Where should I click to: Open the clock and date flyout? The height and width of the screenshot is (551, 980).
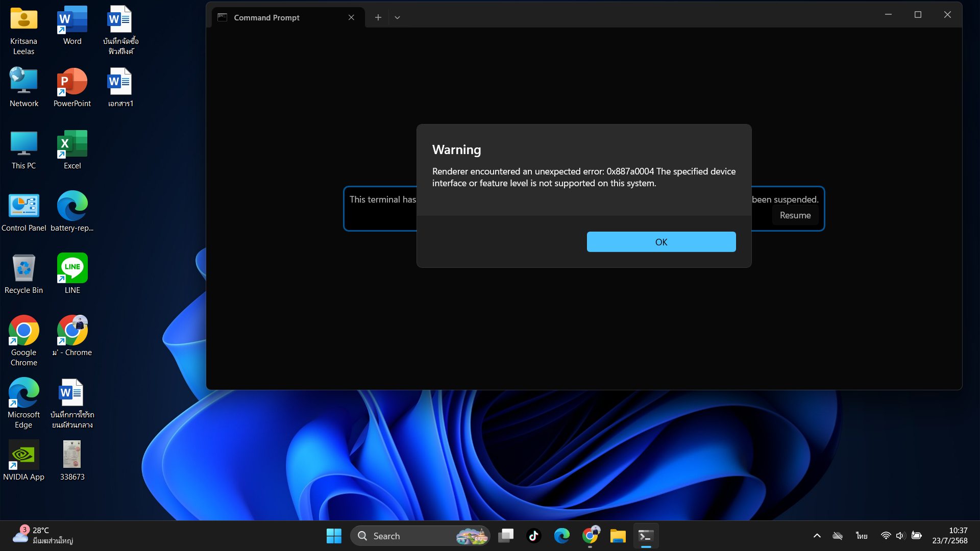point(950,536)
